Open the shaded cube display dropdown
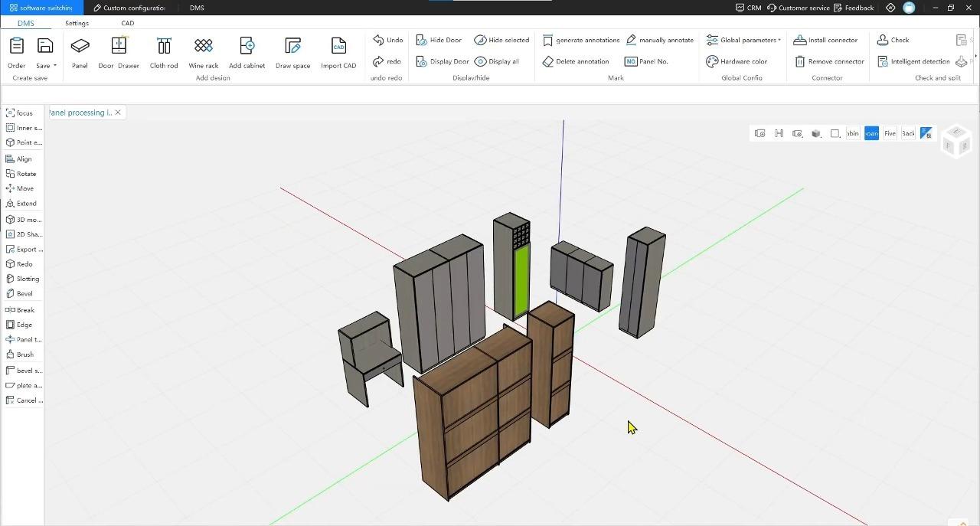 (816, 133)
